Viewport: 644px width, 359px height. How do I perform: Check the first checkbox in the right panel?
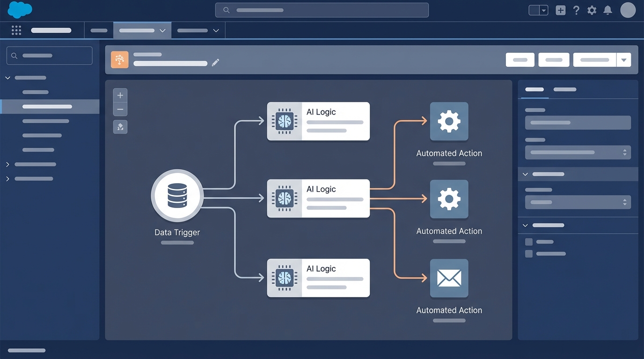[529, 242]
